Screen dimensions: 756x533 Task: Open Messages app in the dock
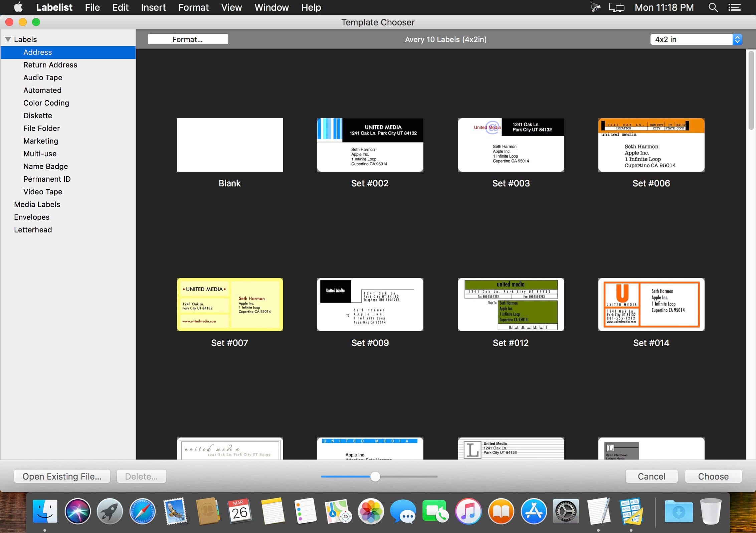(x=403, y=511)
